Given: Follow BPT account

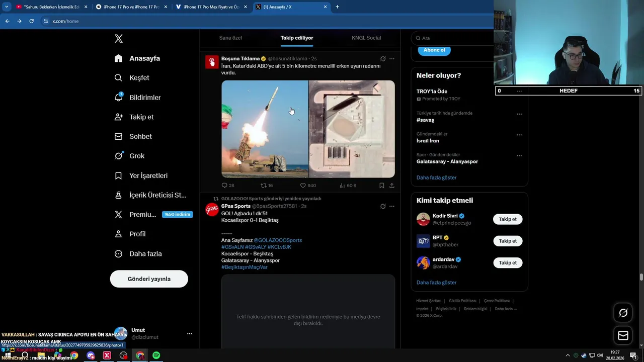Looking at the screenshot, I should [x=508, y=241].
